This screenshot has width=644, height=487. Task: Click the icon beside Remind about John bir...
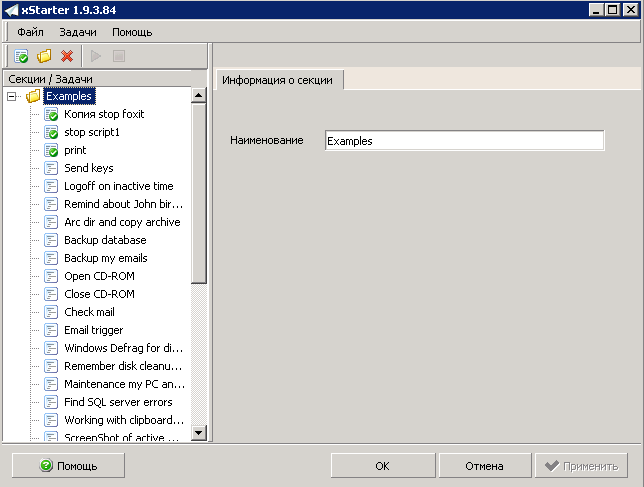coord(51,204)
